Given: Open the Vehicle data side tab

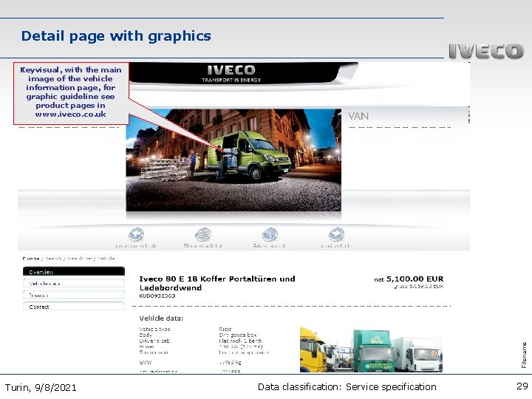Looking at the screenshot, I should (x=74, y=283).
